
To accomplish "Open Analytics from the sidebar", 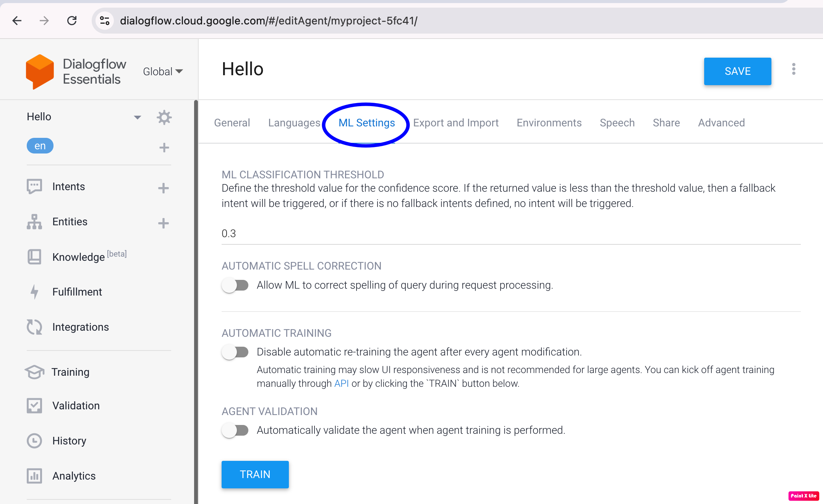I will tap(34, 476).
